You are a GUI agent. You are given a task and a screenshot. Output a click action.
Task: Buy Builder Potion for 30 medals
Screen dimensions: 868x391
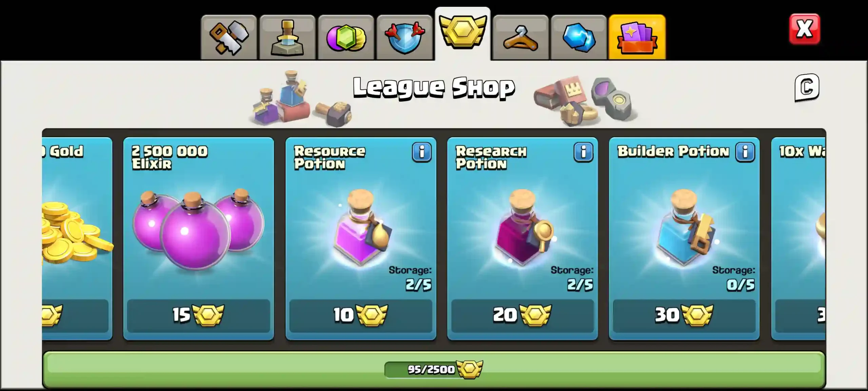684,316
